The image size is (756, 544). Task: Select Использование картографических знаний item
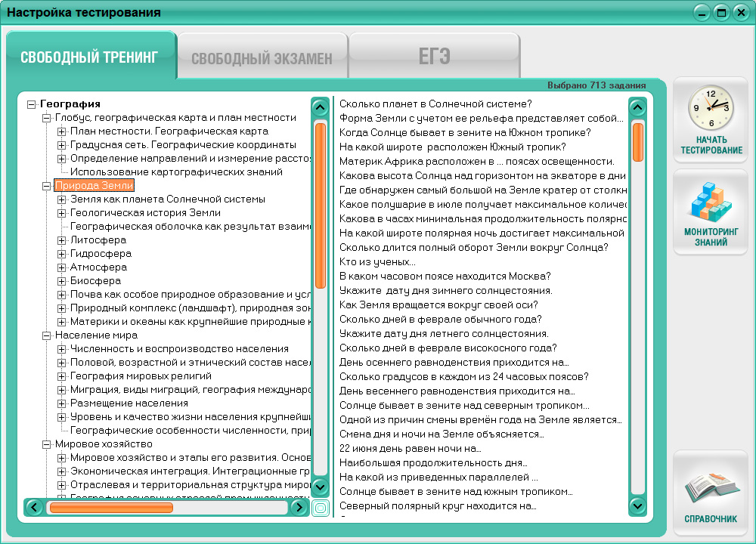coord(176,172)
